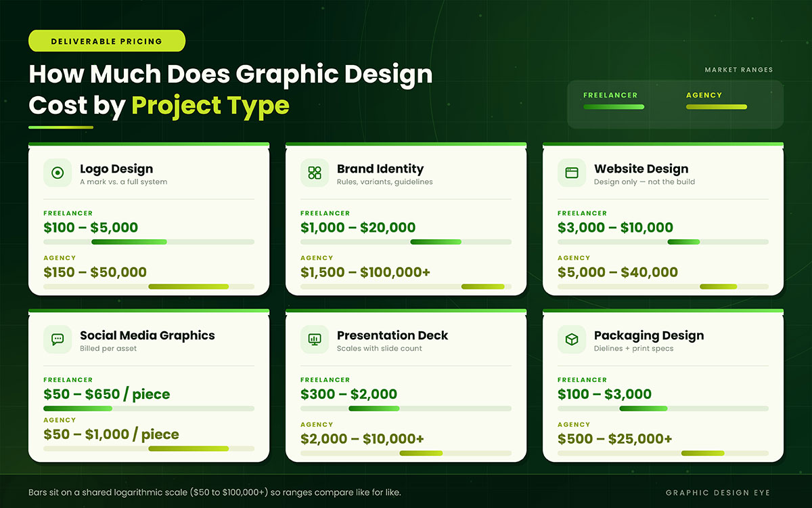Select the Freelancer legend bar
Viewport: 812px width, 508px height.
click(614, 106)
